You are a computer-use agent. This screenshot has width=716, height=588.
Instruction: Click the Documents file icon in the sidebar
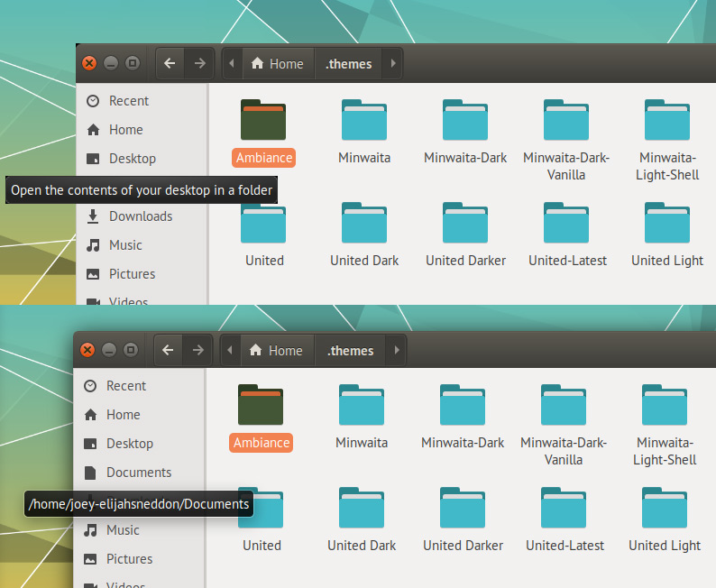[90, 473]
